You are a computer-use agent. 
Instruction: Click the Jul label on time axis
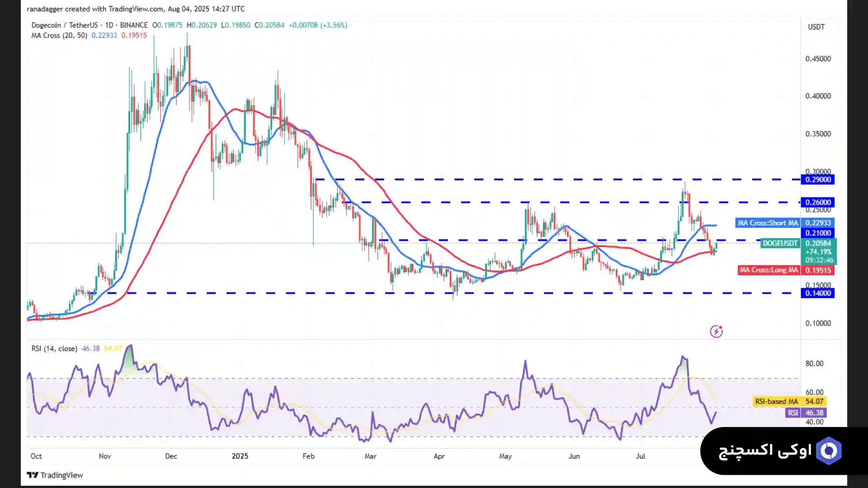coord(640,456)
